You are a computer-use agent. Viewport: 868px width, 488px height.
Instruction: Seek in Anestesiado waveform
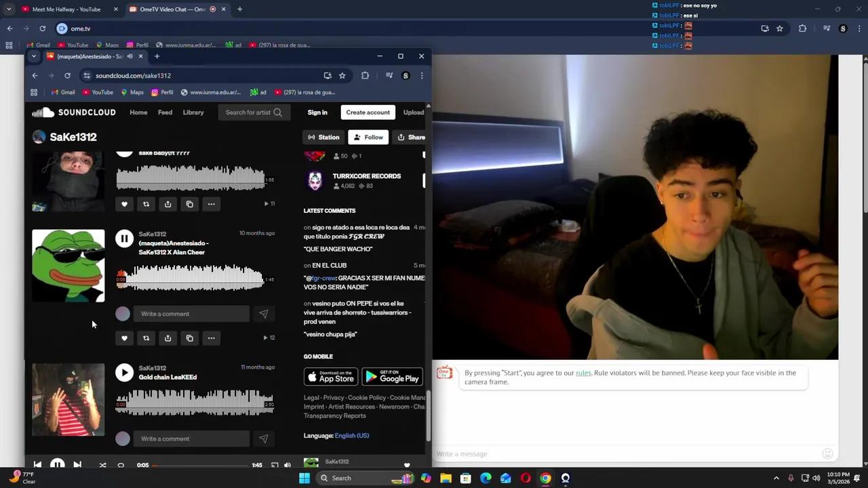point(190,279)
